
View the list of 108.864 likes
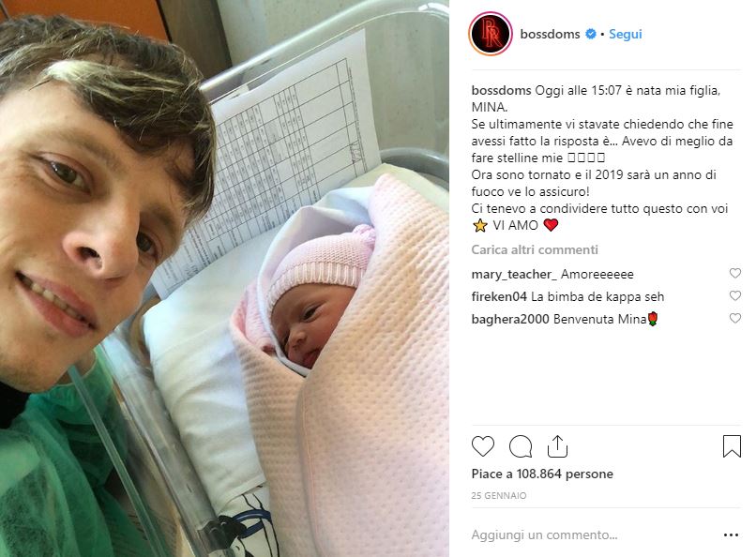[542, 474]
